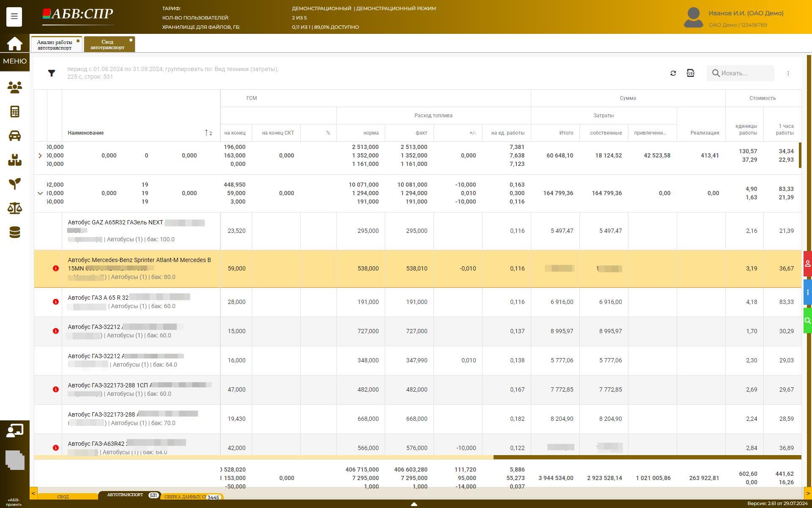Viewport: 812px width, 508px height.
Task: Expand the bottom panel arrow
Action: tap(414, 504)
